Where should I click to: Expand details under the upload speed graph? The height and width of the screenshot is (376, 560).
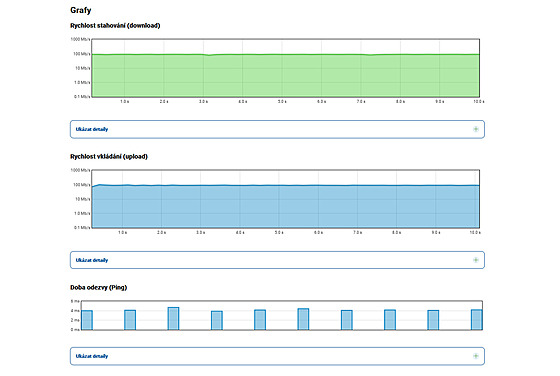pyautogui.click(x=277, y=260)
